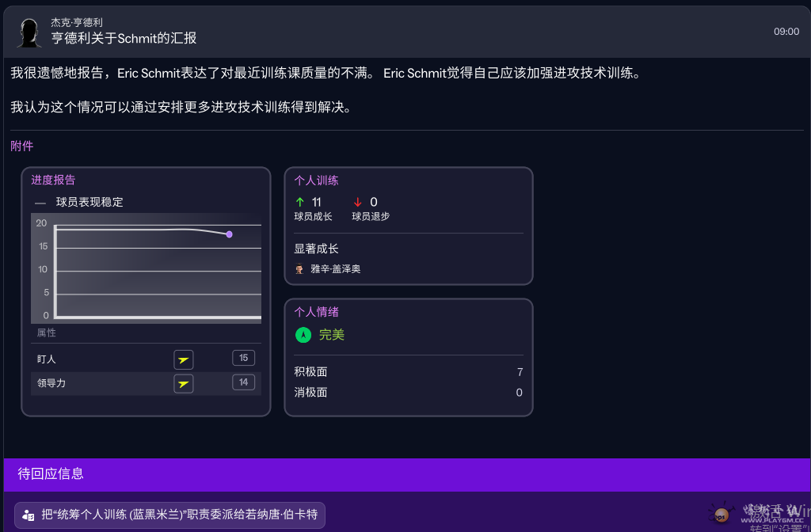Click the delegate icon on the responsibility button
The width and height of the screenshot is (811, 532).
29,515
